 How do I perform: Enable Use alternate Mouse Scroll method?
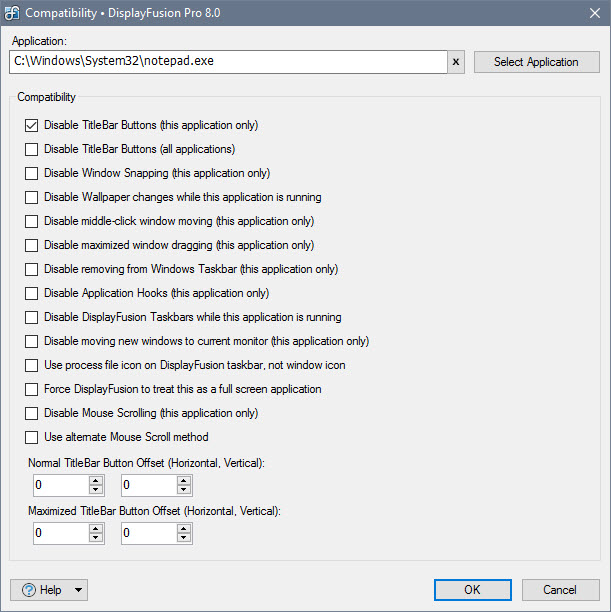coord(32,437)
